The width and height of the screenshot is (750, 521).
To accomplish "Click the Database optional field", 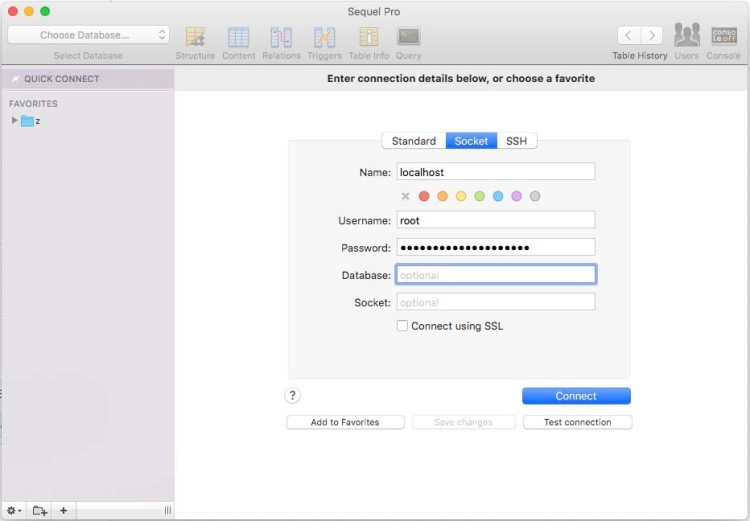I will (496, 275).
